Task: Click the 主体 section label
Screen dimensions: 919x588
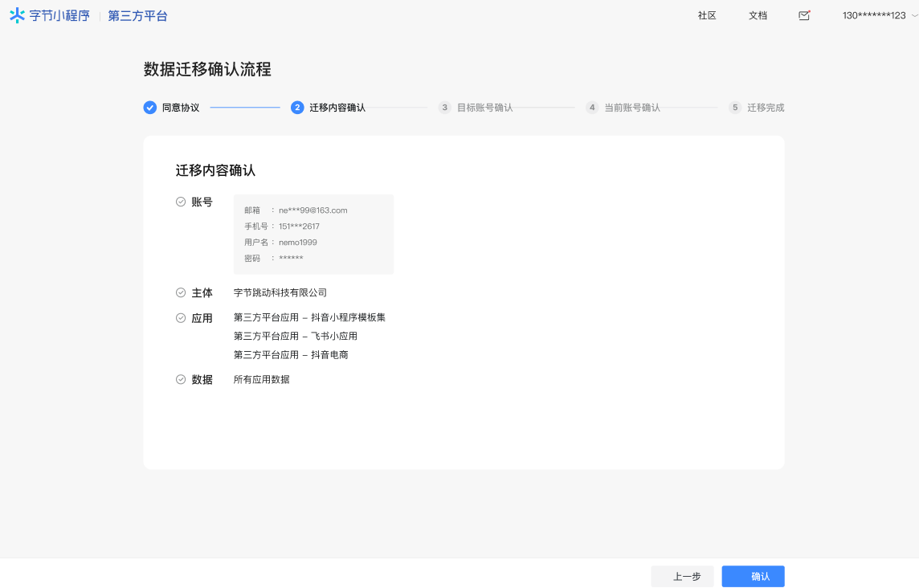Action: click(x=202, y=293)
